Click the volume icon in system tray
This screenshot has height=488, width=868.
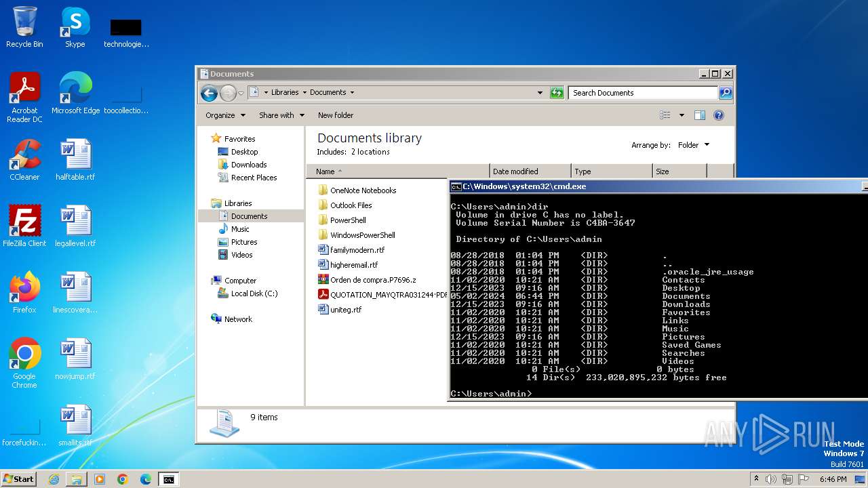(x=770, y=479)
